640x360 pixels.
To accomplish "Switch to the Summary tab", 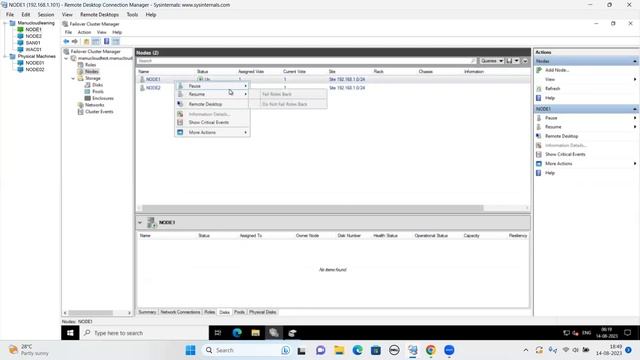I will [x=147, y=312].
